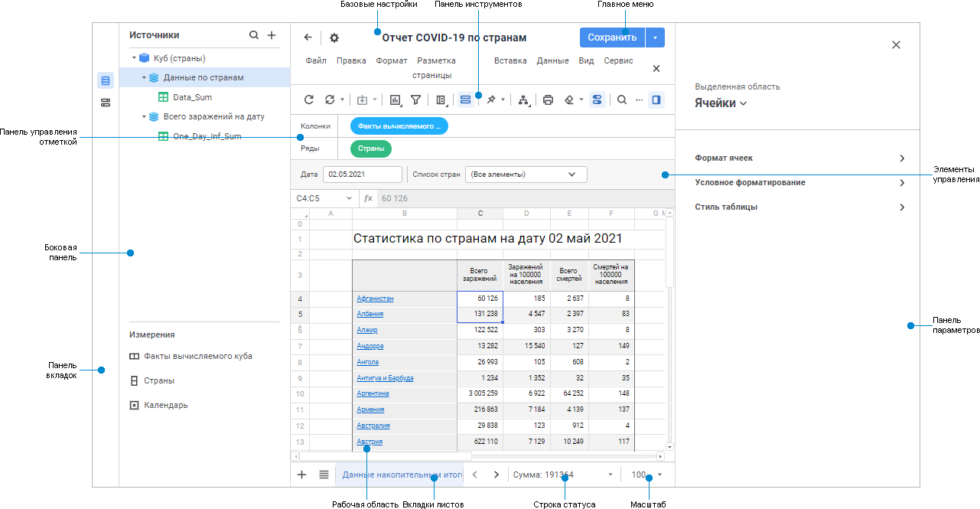Viewport: 980px width, 509px height.
Task: Click the chart toolbar icon
Action: pos(396,100)
